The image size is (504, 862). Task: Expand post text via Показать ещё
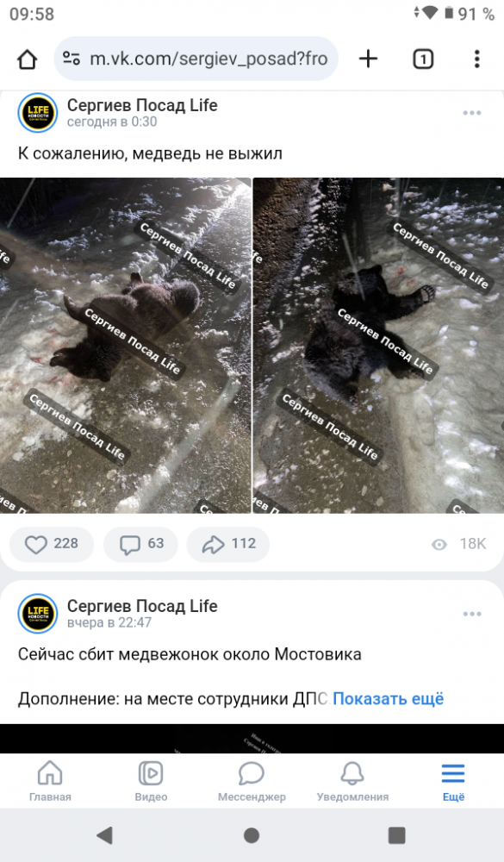388,699
